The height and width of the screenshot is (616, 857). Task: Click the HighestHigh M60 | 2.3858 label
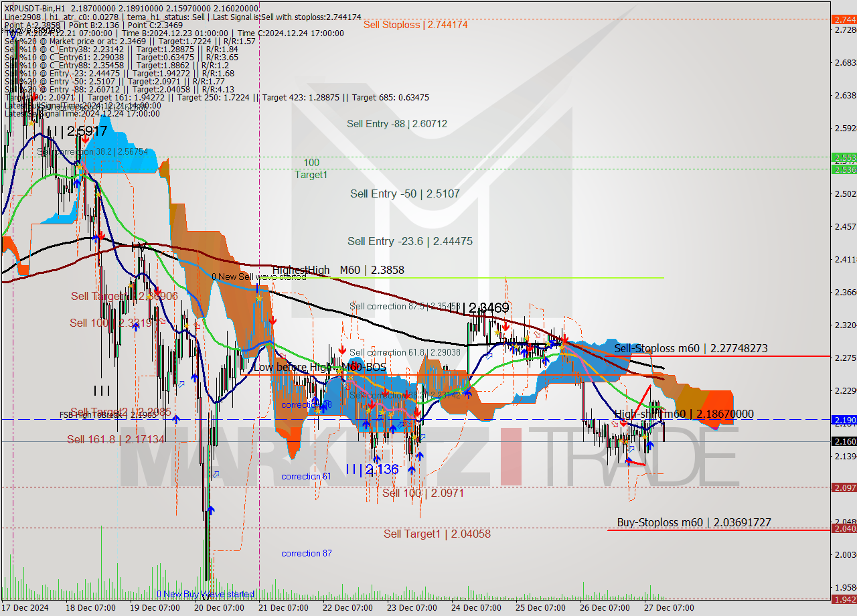[338, 270]
